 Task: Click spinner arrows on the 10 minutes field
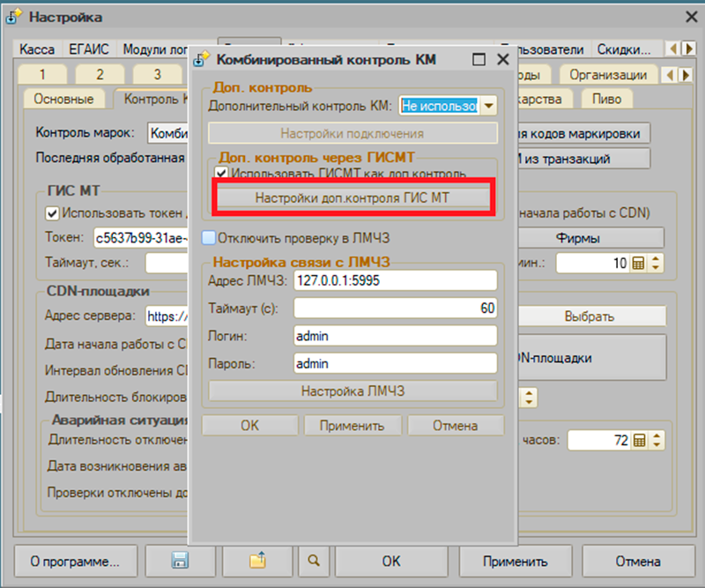point(656,263)
